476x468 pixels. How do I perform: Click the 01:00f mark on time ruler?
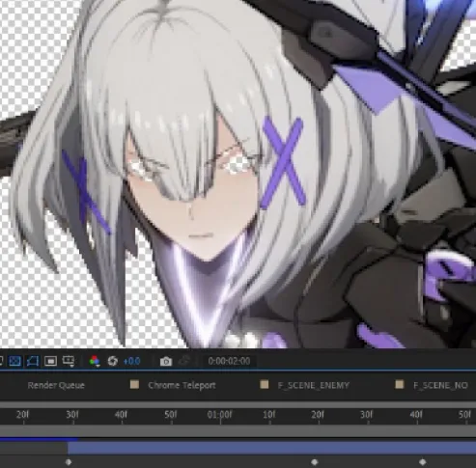coord(219,415)
